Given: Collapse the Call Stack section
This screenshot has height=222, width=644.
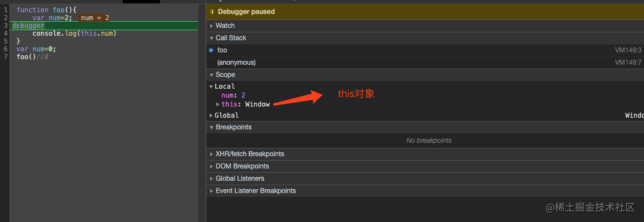Looking at the screenshot, I should [212, 38].
